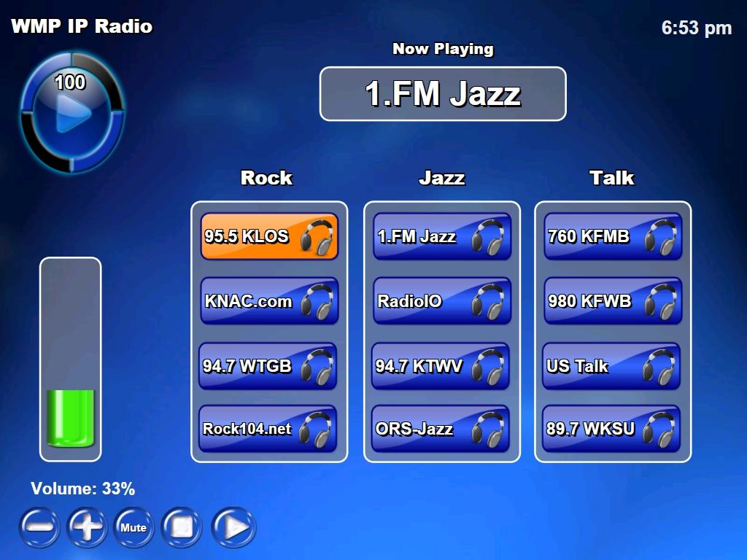Increase volume with the plus button

[x=87, y=527]
